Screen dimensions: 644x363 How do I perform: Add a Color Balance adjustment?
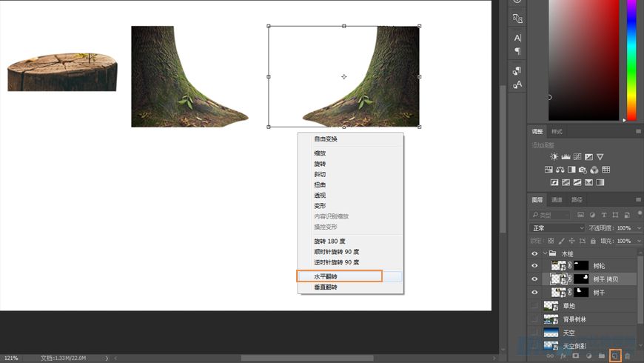[x=560, y=170]
